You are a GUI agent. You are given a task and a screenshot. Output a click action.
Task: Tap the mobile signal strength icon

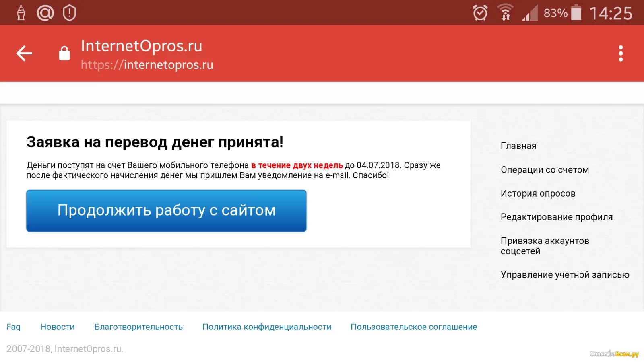coord(530,13)
